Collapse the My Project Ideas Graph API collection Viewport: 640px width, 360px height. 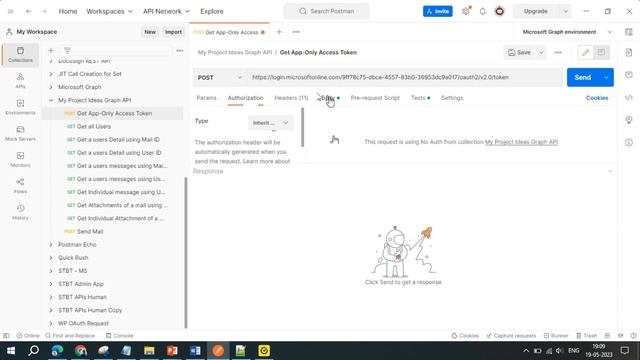pyautogui.click(x=51, y=100)
